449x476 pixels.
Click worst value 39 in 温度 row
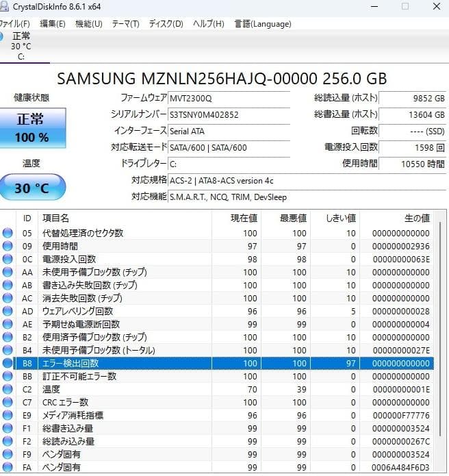click(x=302, y=390)
